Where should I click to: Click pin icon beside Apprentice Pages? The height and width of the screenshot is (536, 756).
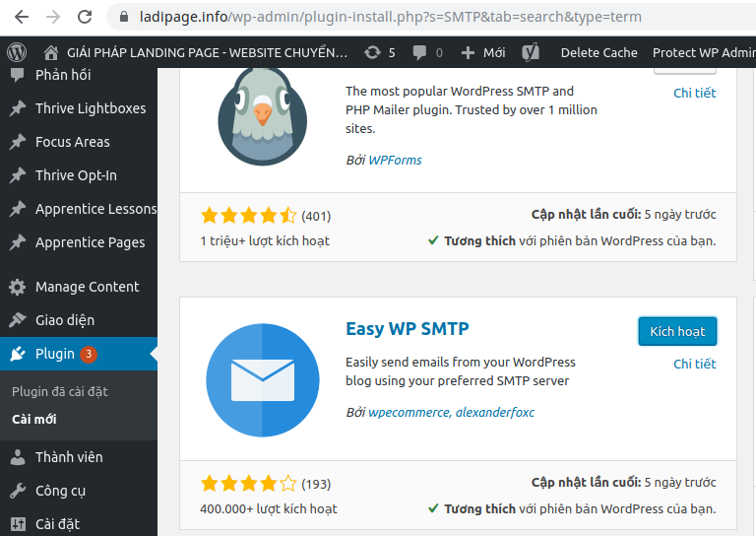coord(18,242)
